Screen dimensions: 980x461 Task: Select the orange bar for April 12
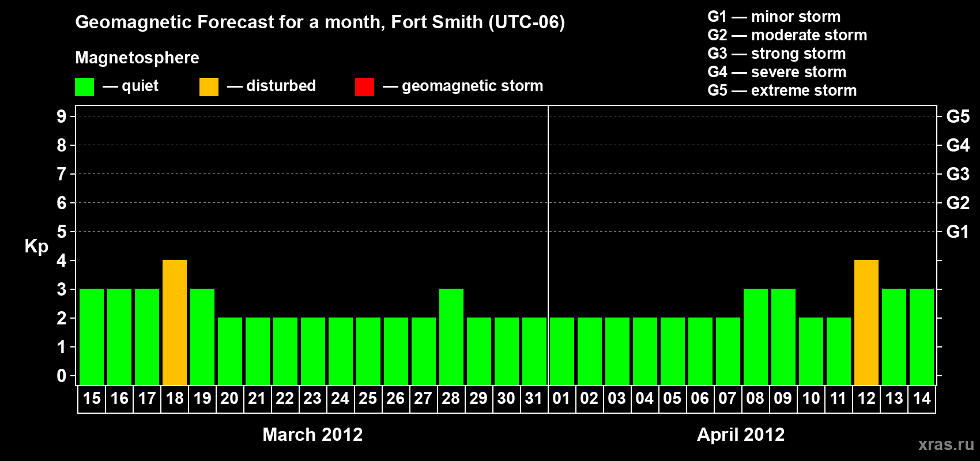(866, 322)
